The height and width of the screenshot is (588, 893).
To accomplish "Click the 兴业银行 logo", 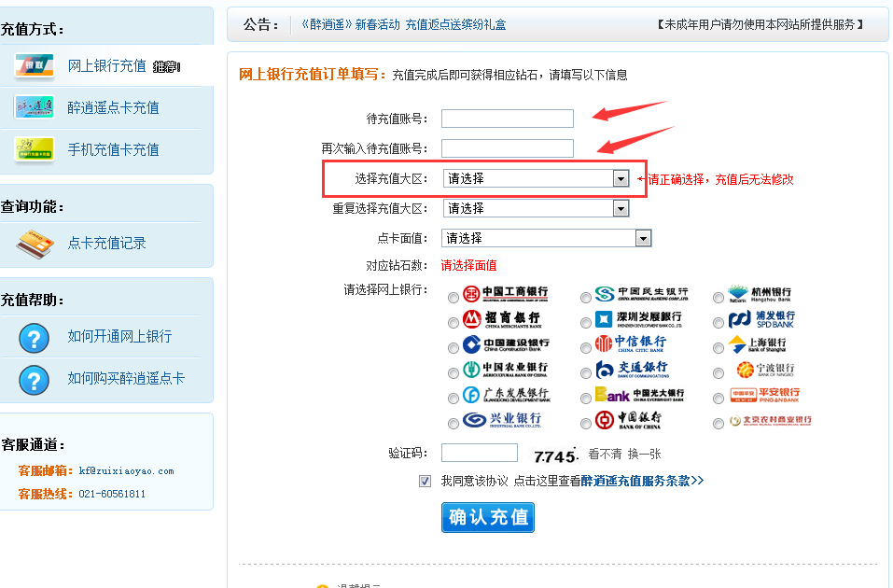I will pos(502,420).
